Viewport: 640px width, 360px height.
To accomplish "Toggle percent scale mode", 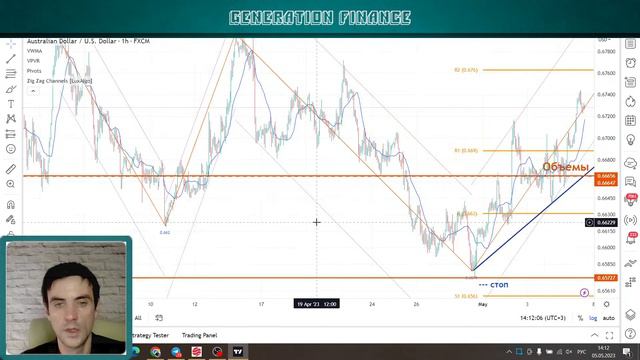I will [580, 318].
